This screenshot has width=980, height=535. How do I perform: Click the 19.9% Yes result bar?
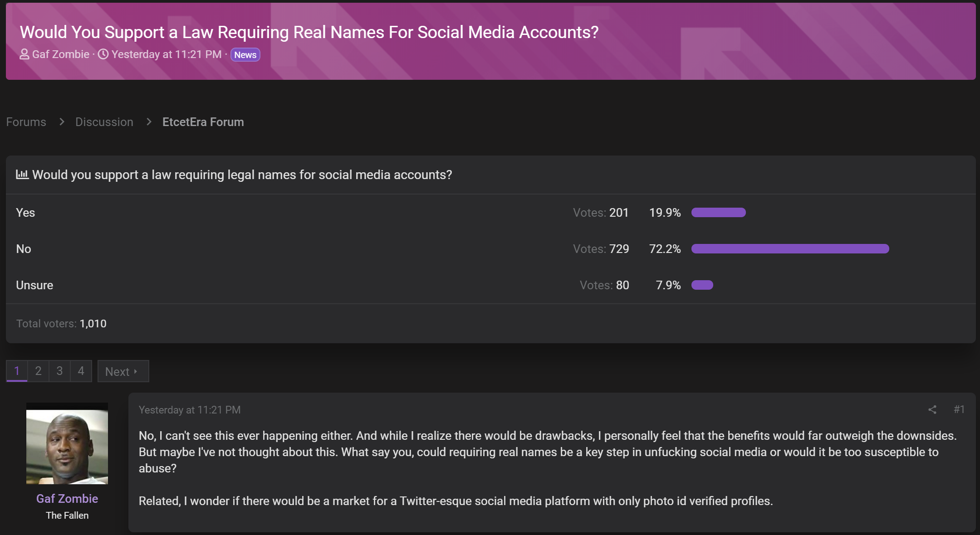(x=719, y=212)
